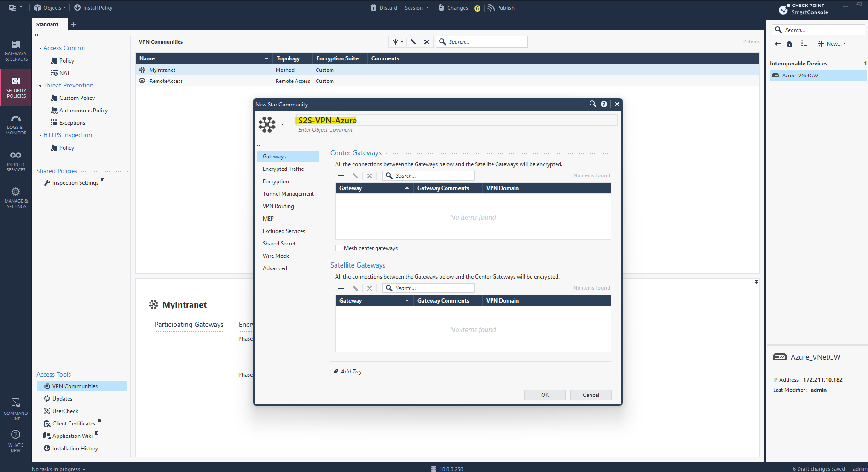Click Enter Object Comment field

coord(325,130)
